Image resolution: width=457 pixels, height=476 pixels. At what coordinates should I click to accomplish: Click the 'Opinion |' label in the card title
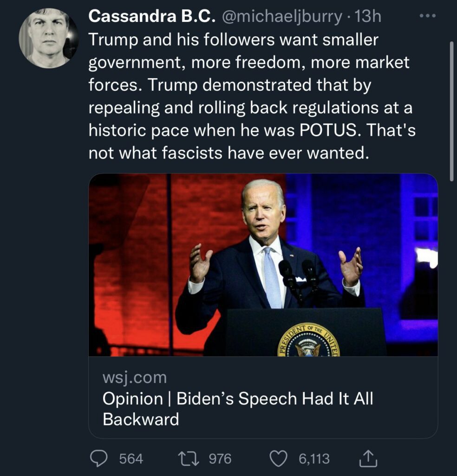pos(133,399)
